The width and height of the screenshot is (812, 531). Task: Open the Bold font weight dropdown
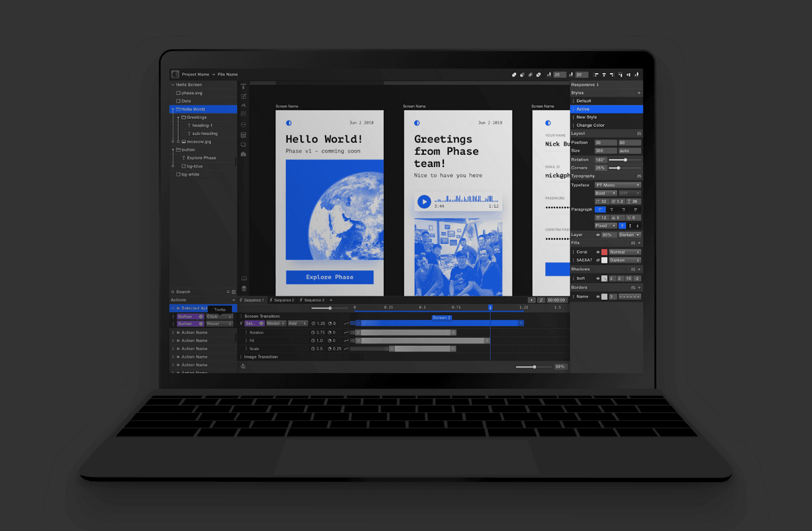click(x=606, y=193)
